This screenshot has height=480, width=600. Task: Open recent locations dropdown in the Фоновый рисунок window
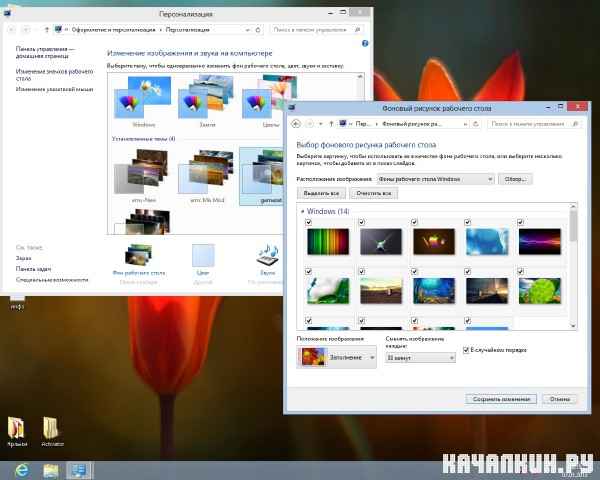click(x=321, y=124)
